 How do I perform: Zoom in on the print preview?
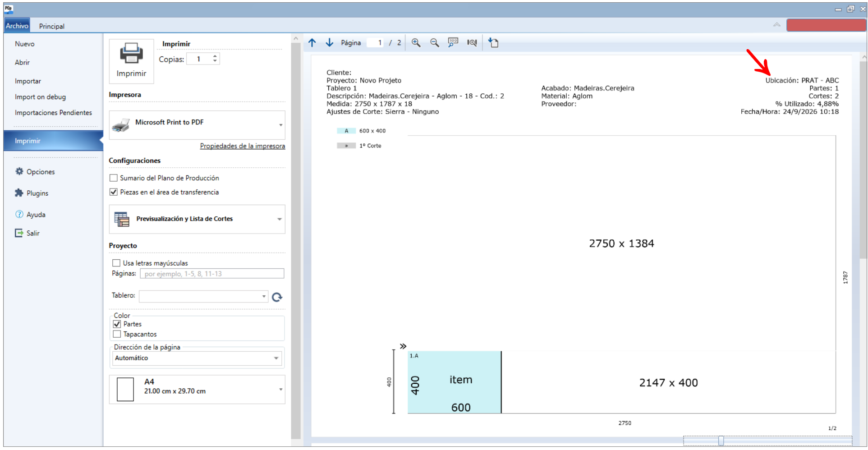[x=416, y=43]
